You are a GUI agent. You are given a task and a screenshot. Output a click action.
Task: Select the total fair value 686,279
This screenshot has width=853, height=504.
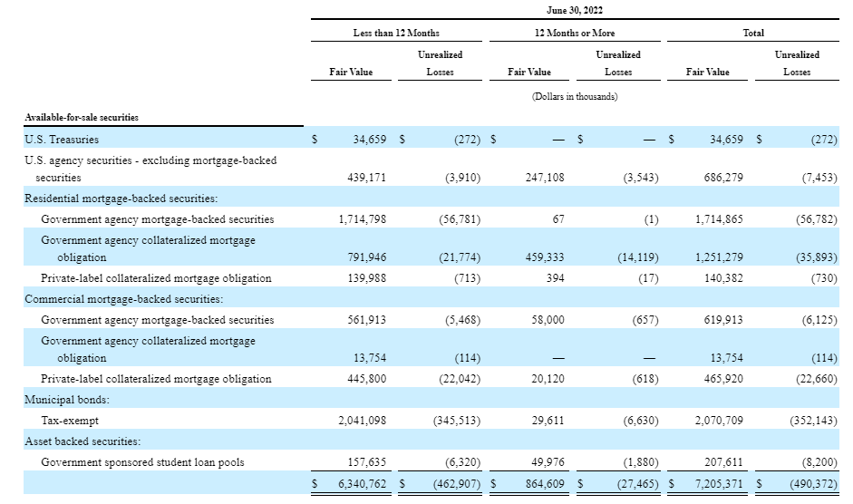pyautogui.click(x=722, y=178)
